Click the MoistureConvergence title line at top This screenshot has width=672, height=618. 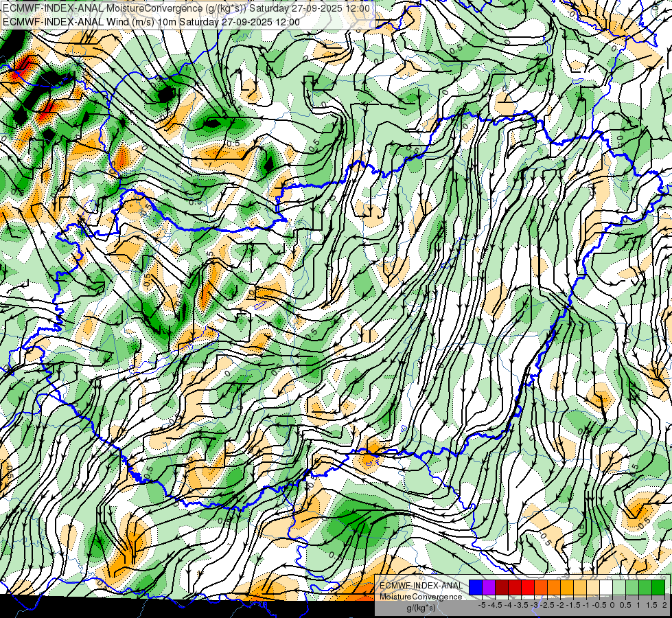(x=187, y=8)
